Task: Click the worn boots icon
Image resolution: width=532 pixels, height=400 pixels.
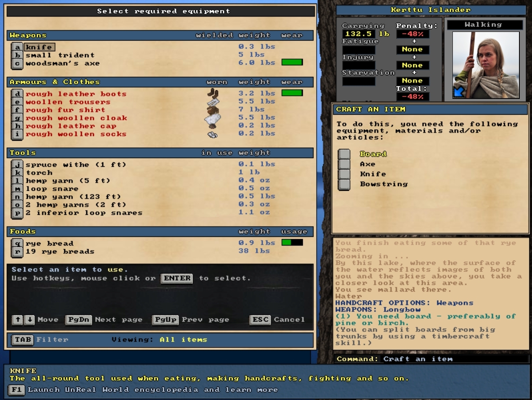Action: coord(213,93)
